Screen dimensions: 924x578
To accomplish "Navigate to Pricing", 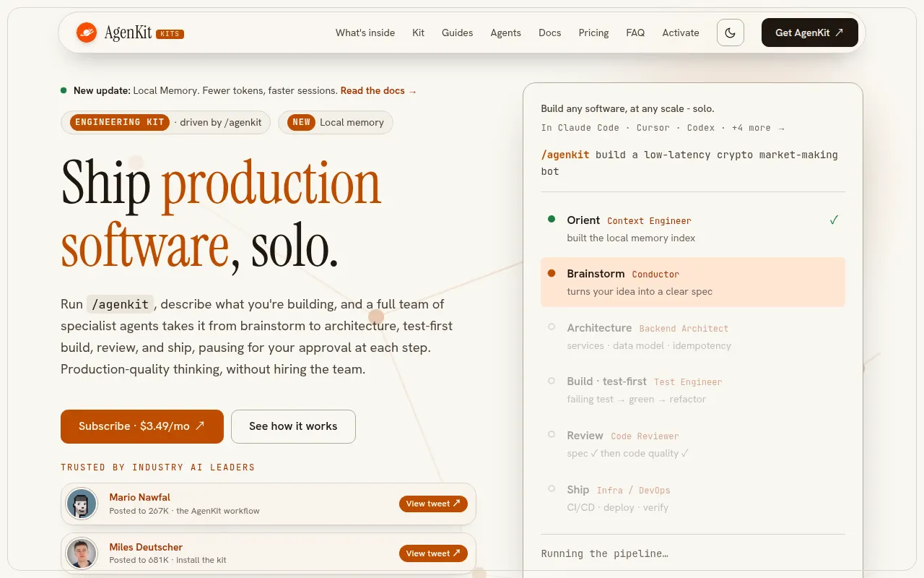I will pyautogui.click(x=593, y=33).
